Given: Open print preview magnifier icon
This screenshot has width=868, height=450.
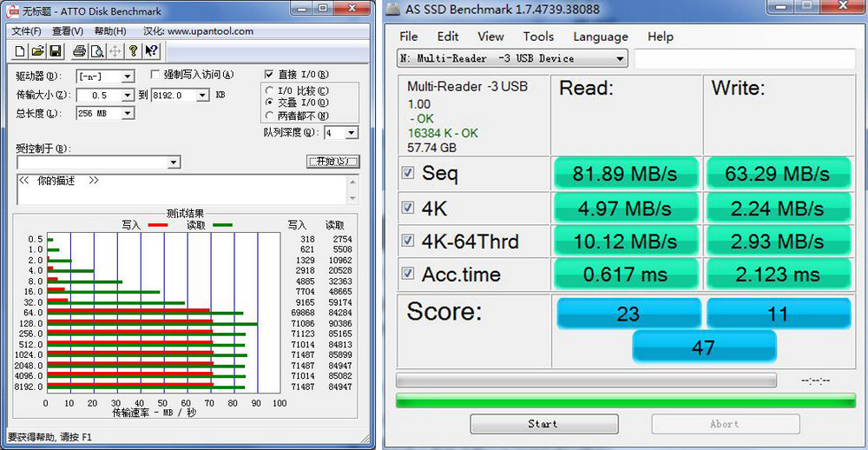Looking at the screenshot, I should coord(97,51).
